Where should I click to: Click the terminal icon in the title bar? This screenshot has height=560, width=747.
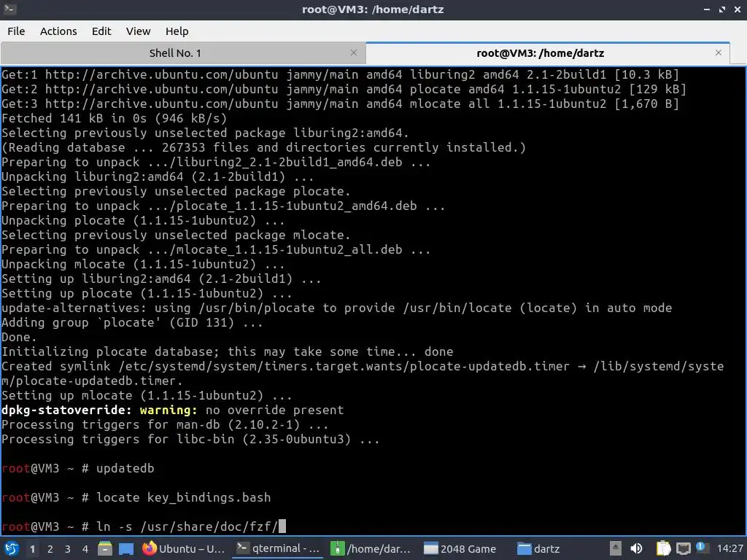[x=9, y=9]
